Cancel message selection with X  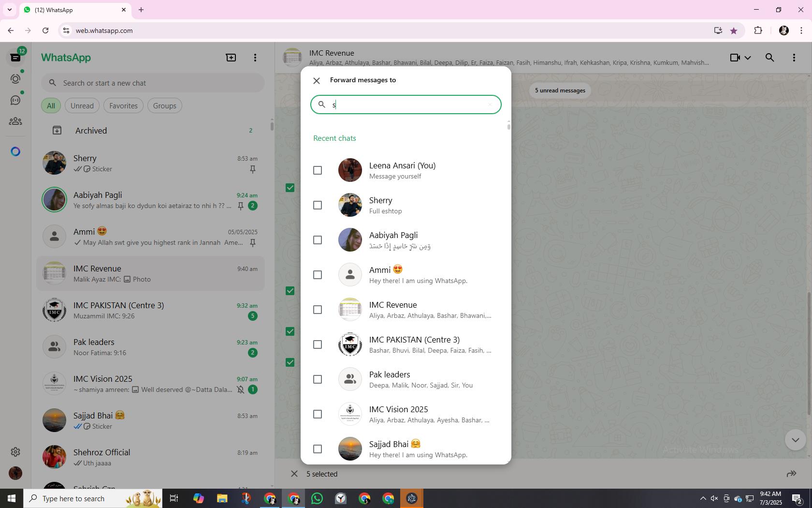tap(294, 474)
